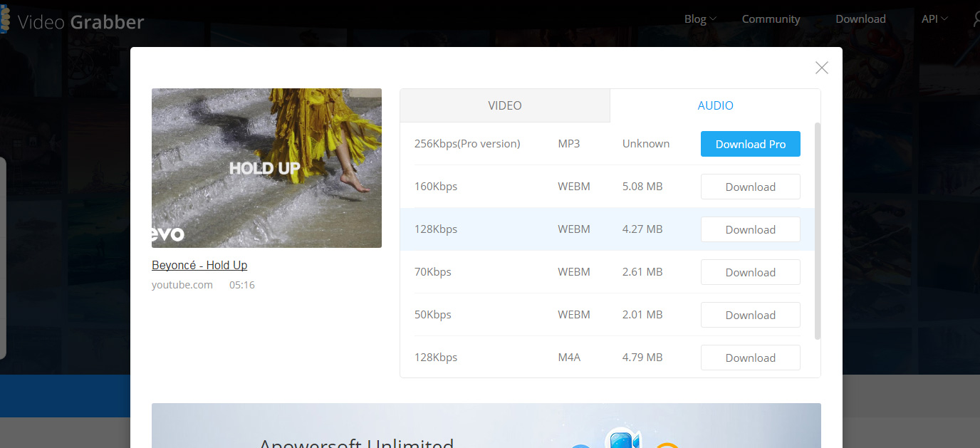Open the chevron next to Blog
Screen dimensions: 980x448
click(714, 19)
